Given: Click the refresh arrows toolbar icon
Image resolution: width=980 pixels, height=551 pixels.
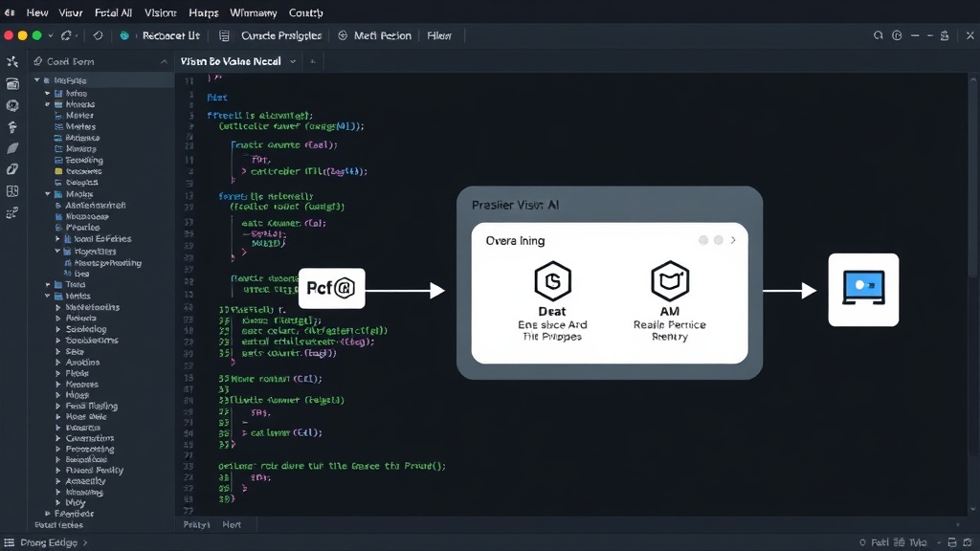Looking at the screenshot, I should click(x=66, y=35).
